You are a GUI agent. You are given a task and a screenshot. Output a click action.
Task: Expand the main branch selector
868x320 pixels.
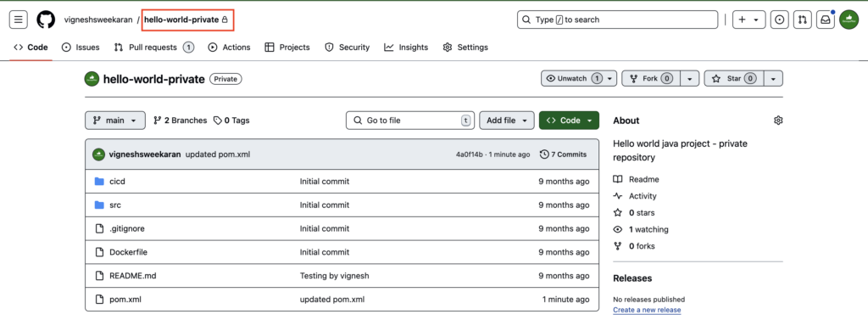[115, 121]
